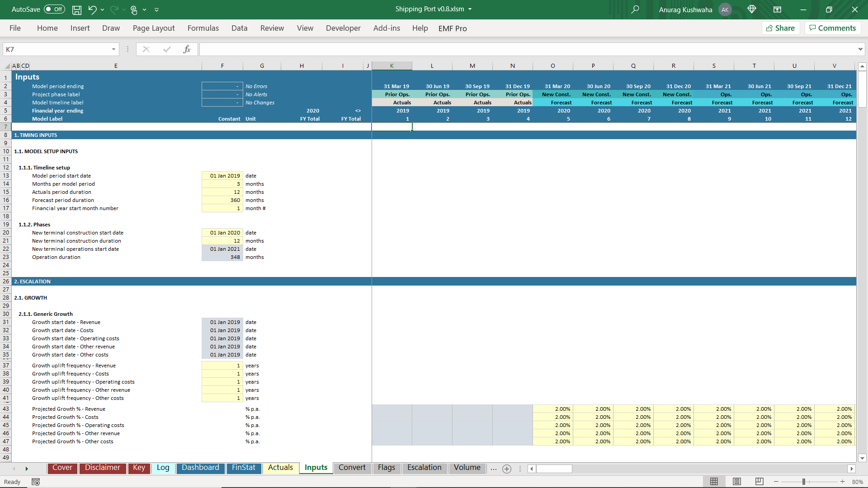Switch to Page Layout view icon
Viewport: 868px width, 488px height.
[737, 482]
